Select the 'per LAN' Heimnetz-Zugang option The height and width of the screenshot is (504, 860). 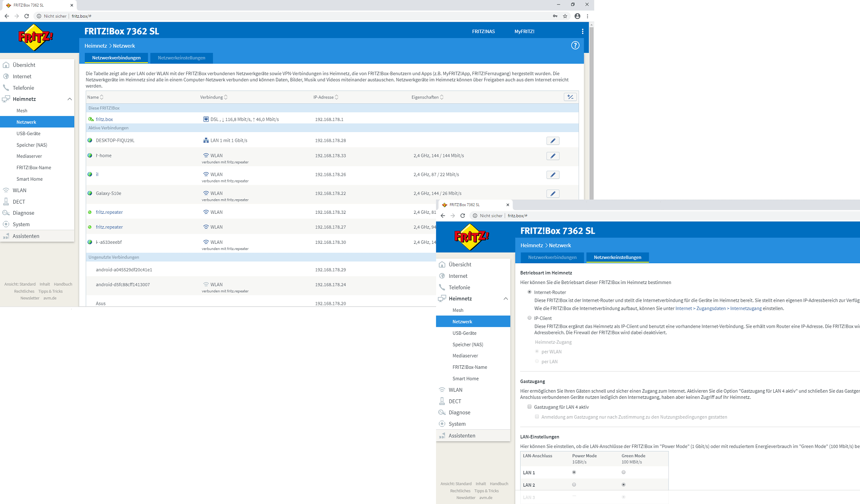click(x=537, y=361)
